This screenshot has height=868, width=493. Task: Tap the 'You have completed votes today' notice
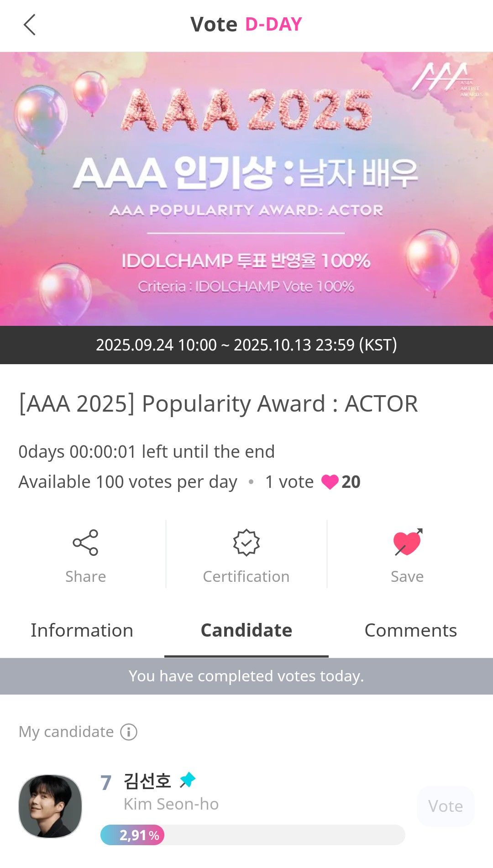point(246,676)
